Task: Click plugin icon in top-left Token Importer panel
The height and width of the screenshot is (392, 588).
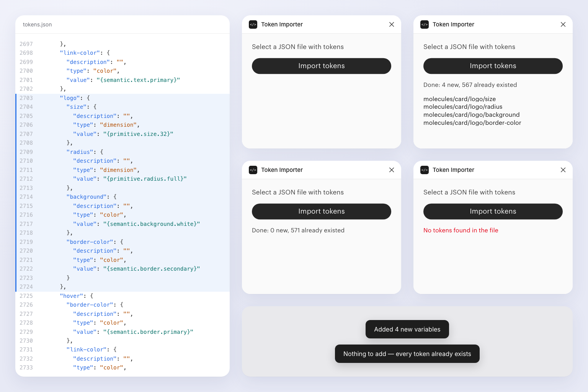Action: point(253,24)
